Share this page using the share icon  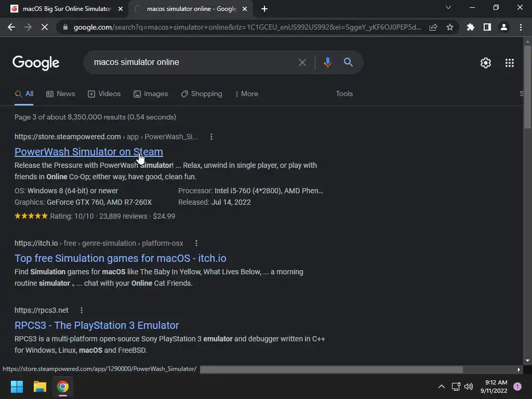[x=433, y=27]
